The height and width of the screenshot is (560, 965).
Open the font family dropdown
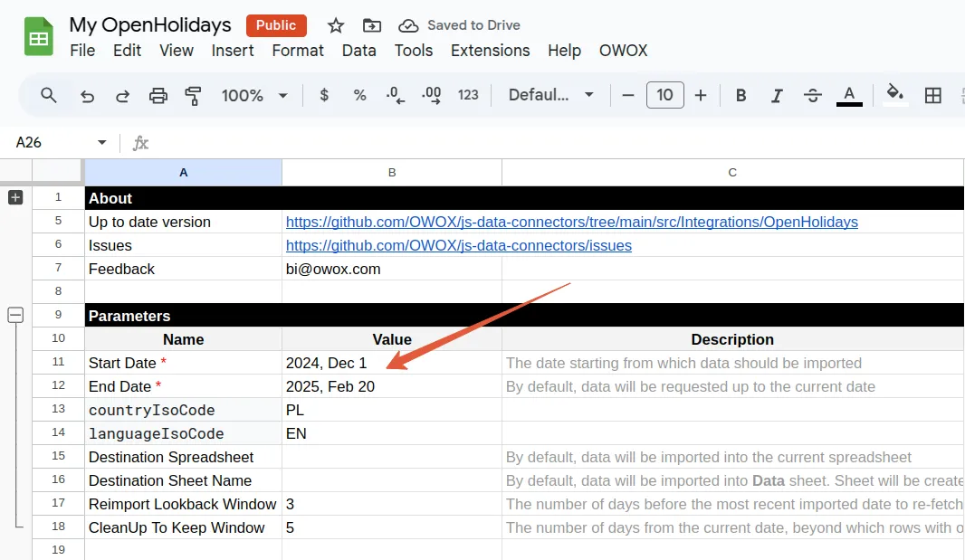550,95
